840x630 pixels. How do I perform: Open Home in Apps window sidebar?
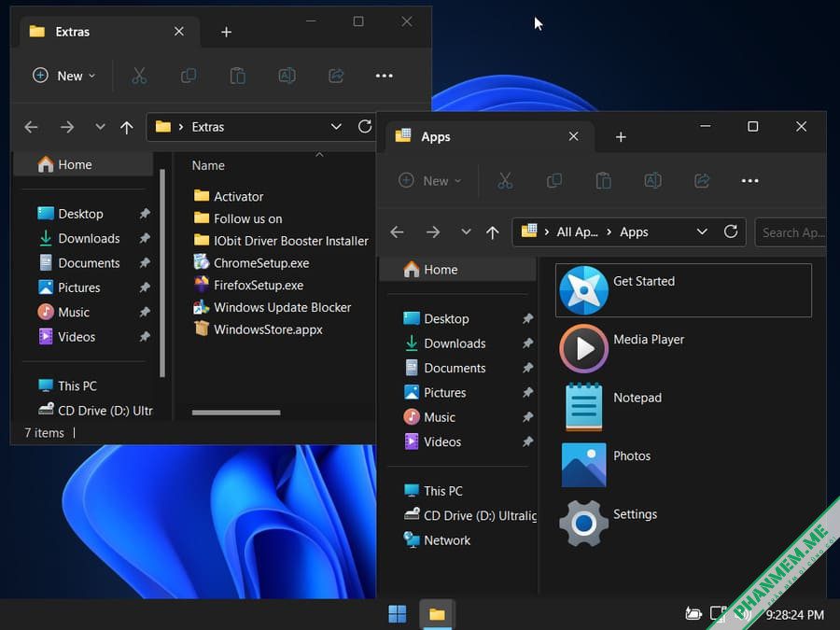click(458, 270)
